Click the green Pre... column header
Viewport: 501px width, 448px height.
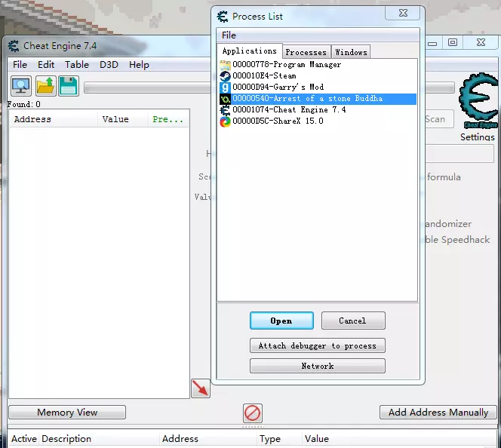(168, 119)
